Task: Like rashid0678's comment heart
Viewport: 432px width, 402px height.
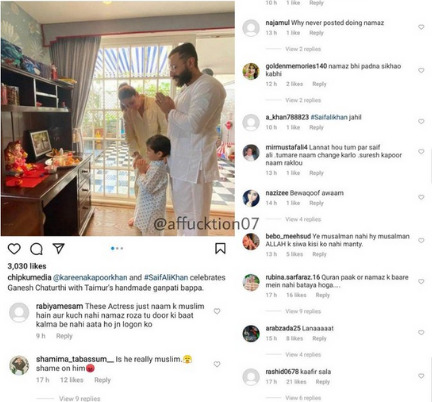Action: (x=421, y=376)
